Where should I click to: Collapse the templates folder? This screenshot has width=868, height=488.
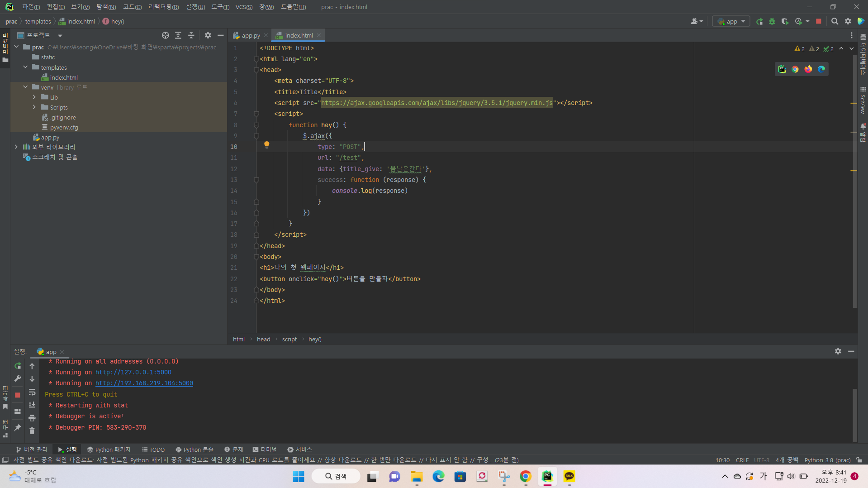pyautogui.click(x=25, y=67)
